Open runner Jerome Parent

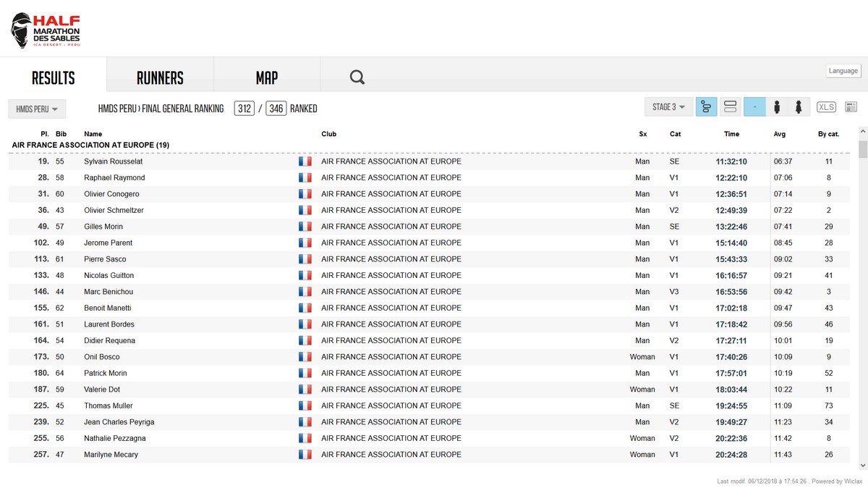coord(108,243)
